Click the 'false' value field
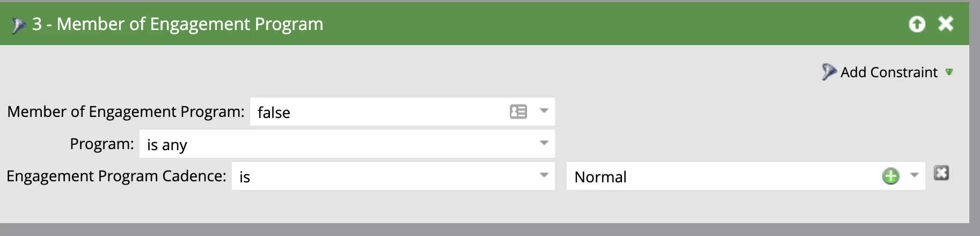This screenshot has width=980, height=236. (402, 112)
